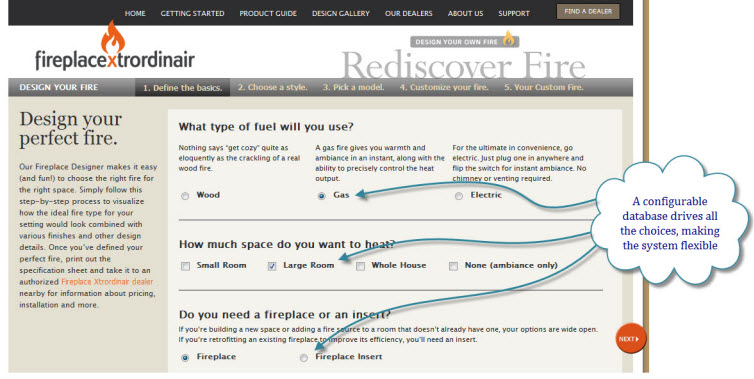Open the PRODUCT GUIDE menu
754x379 pixels.
click(x=268, y=13)
